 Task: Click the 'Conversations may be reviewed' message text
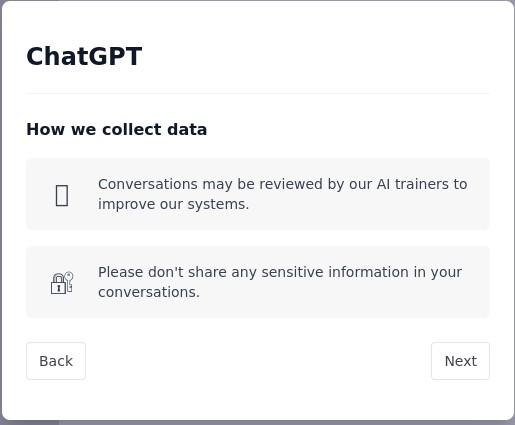coord(283,194)
